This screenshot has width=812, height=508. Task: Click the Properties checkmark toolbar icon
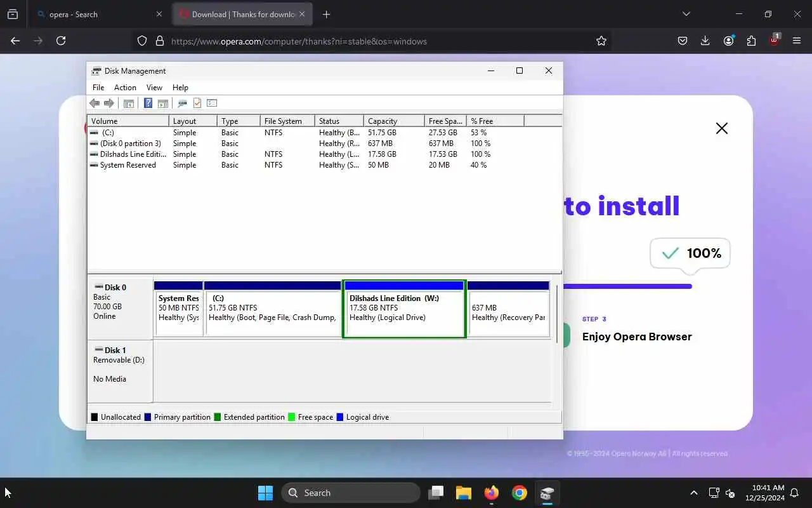click(197, 103)
